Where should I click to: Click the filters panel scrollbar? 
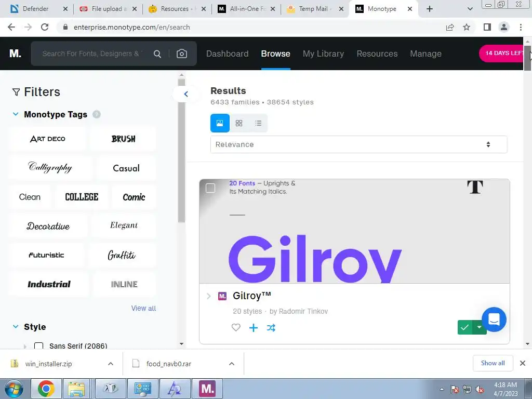(x=181, y=151)
